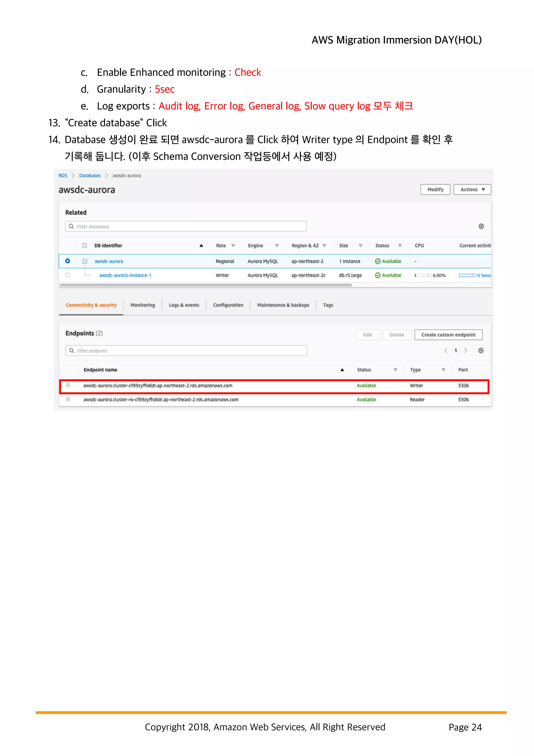Click the CPU column header

tap(419, 246)
